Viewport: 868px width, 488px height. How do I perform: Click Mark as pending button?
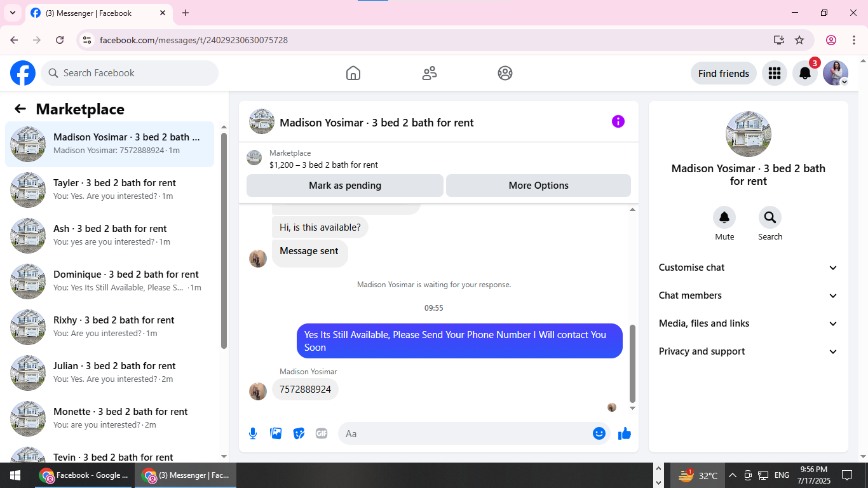345,186
